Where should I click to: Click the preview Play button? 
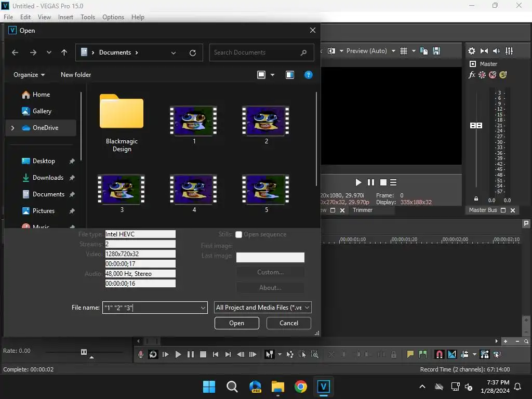coord(358,182)
